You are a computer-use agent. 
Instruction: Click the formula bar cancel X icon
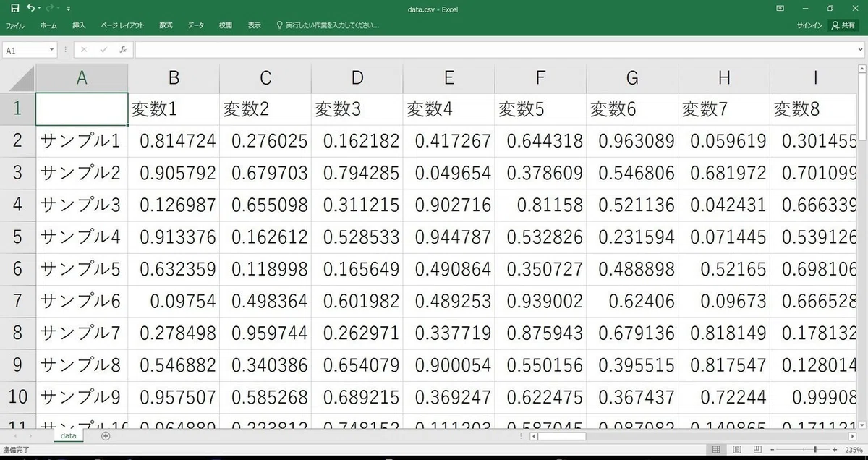click(84, 50)
